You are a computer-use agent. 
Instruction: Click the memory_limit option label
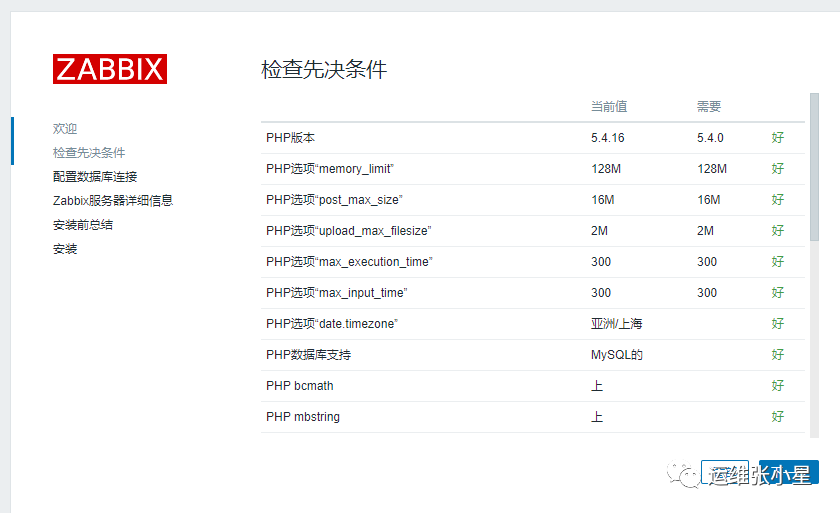click(x=330, y=169)
